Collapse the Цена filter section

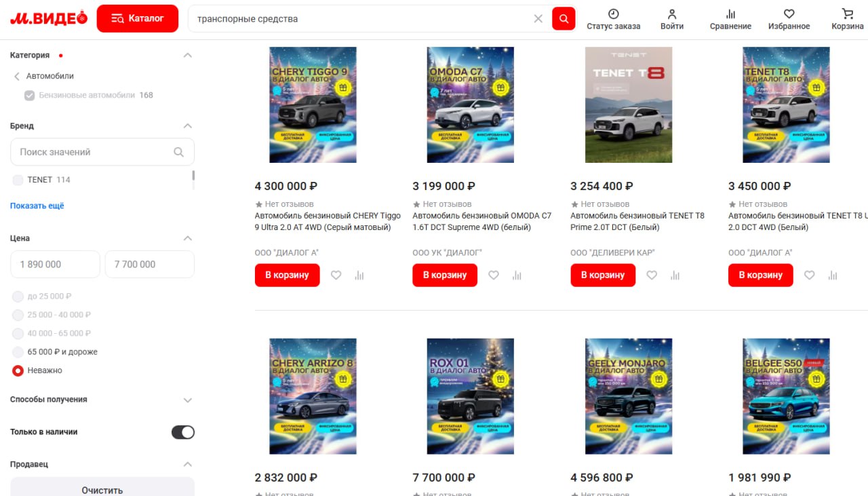(x=188, y=239)
